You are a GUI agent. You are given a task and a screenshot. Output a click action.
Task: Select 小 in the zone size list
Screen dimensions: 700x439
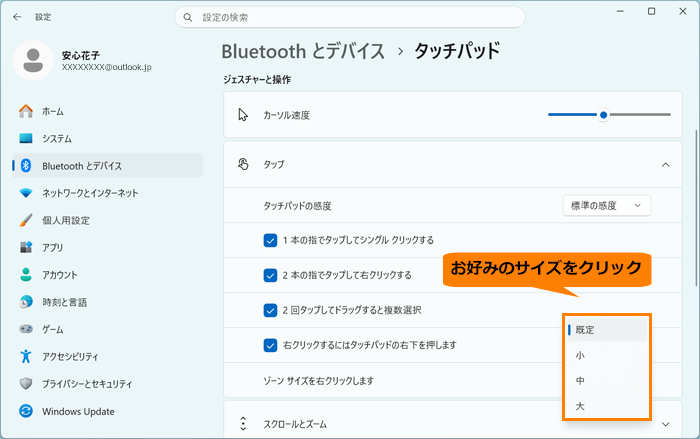[x=607, y=355]
